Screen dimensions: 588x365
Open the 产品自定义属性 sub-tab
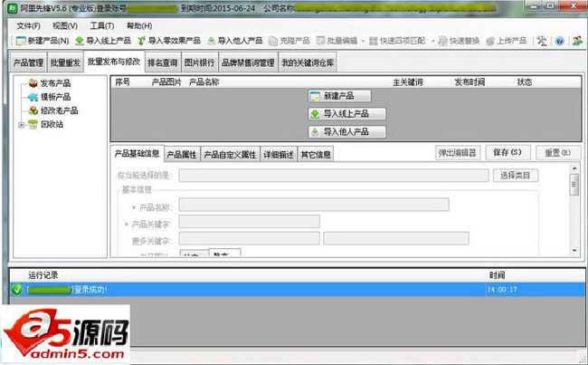point(230,154)
